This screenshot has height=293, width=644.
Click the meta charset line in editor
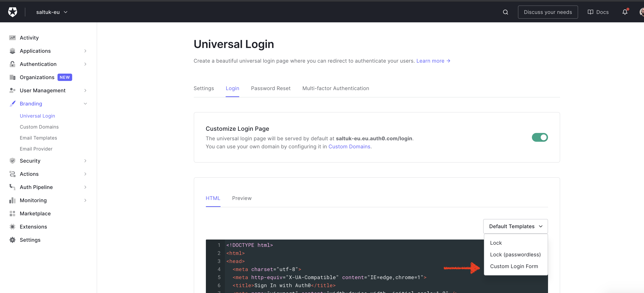coord(267,269)
